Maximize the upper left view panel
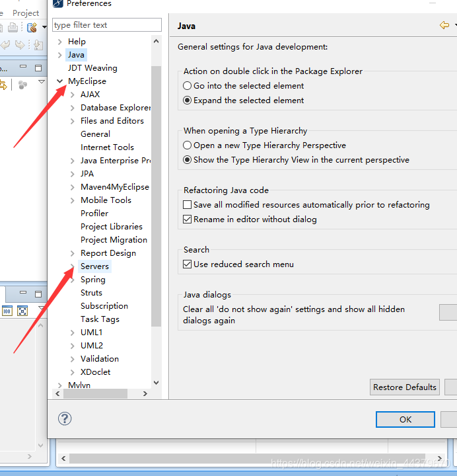Image resolution: width=457 pixels, height=476 pixels. 38,68
